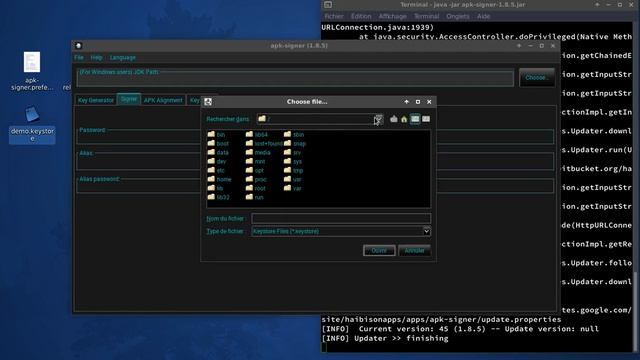Cancel with the Annuler button

point(414,251)
